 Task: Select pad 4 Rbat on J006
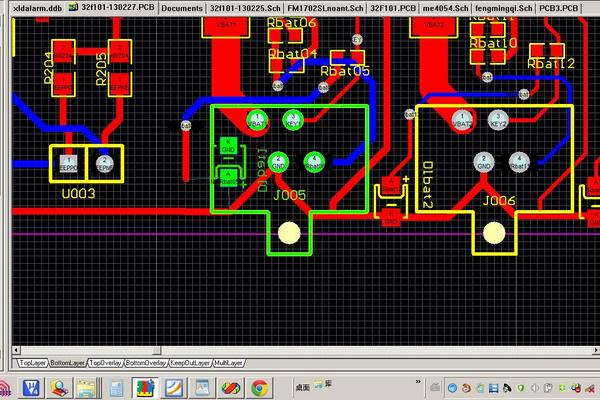point(519,162)
